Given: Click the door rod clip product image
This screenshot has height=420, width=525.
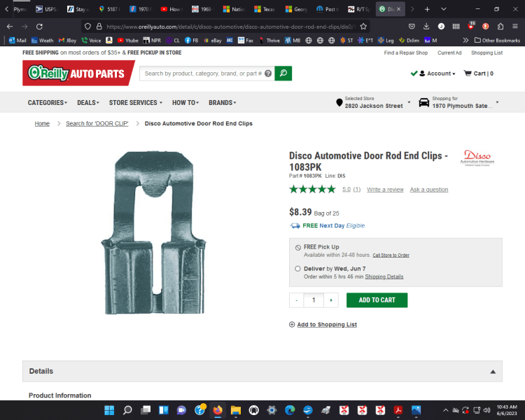Looking at the screenshot, I should coord(153,232).
